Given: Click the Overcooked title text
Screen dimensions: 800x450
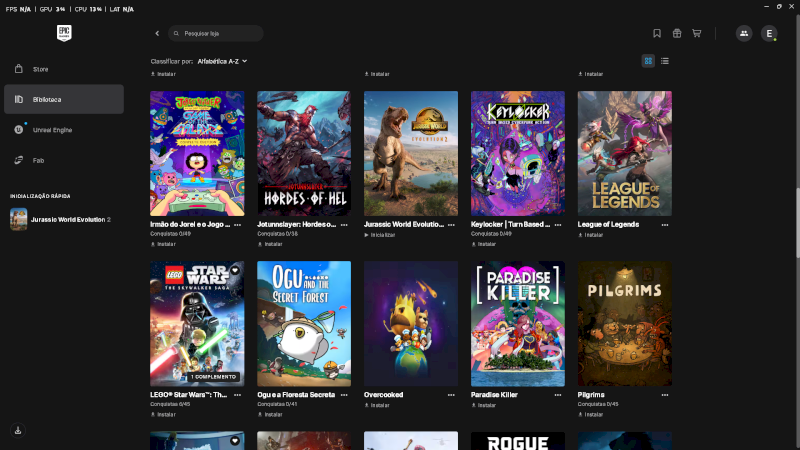Looking at the screenshot, I should pos(383,395).
